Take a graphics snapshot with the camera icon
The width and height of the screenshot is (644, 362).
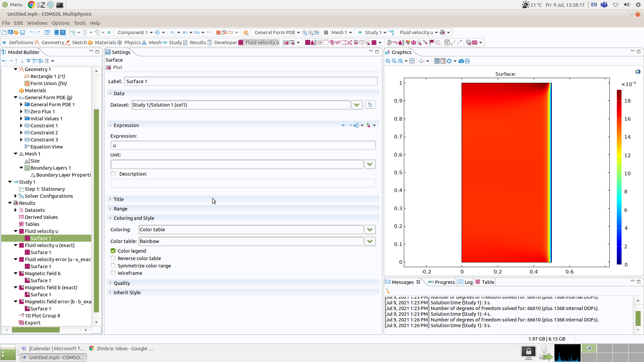coord(461,61)
